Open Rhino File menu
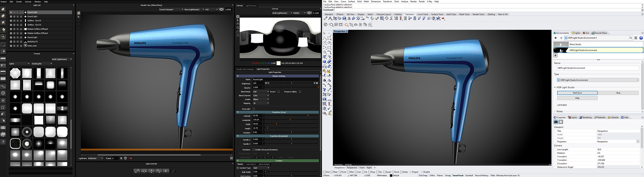644x177 pixels. (325, 1)
